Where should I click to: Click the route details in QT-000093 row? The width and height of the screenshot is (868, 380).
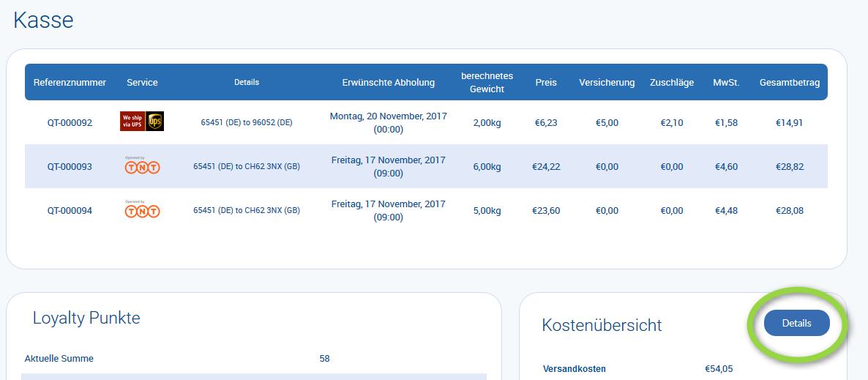247,166
